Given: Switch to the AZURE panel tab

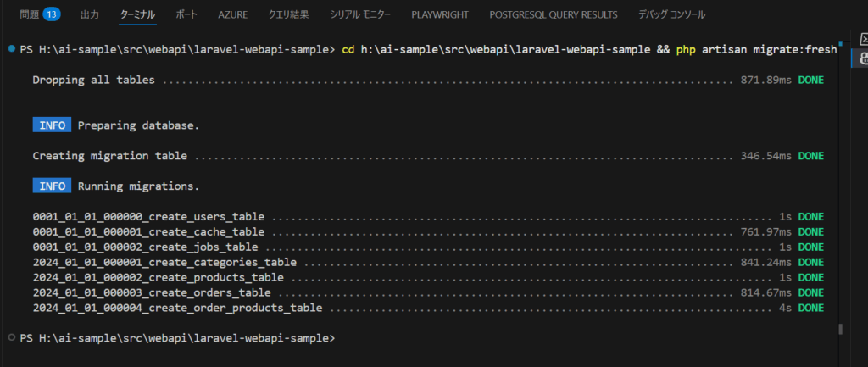Looking at the screenshot, I should coord(233,15).
